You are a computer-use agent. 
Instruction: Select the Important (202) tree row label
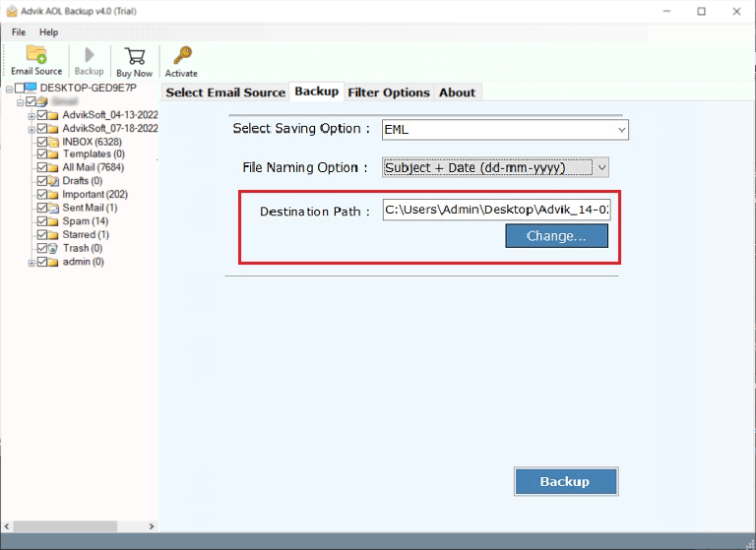94,194
